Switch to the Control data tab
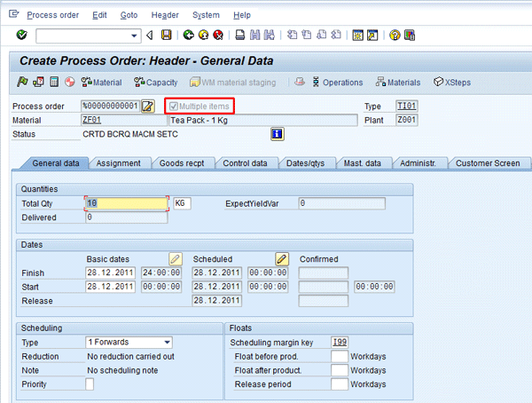The image size is (532, 403). [245, 163]
